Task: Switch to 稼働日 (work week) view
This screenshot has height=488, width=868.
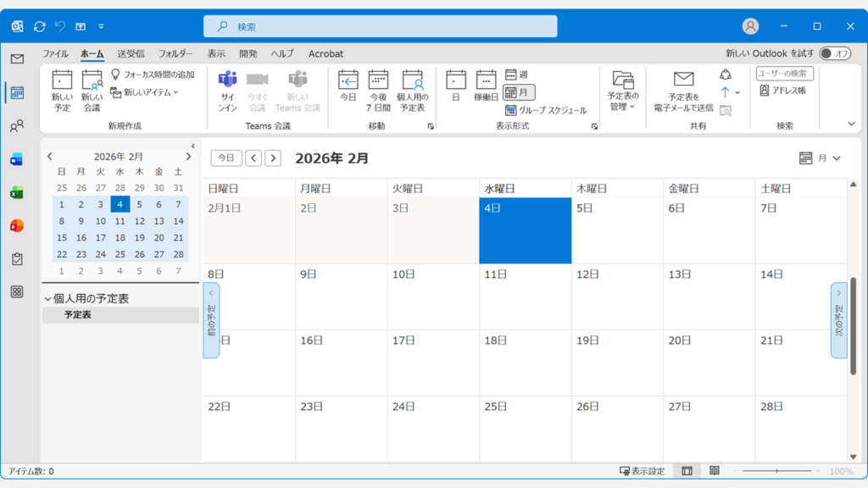Action: 486,80
